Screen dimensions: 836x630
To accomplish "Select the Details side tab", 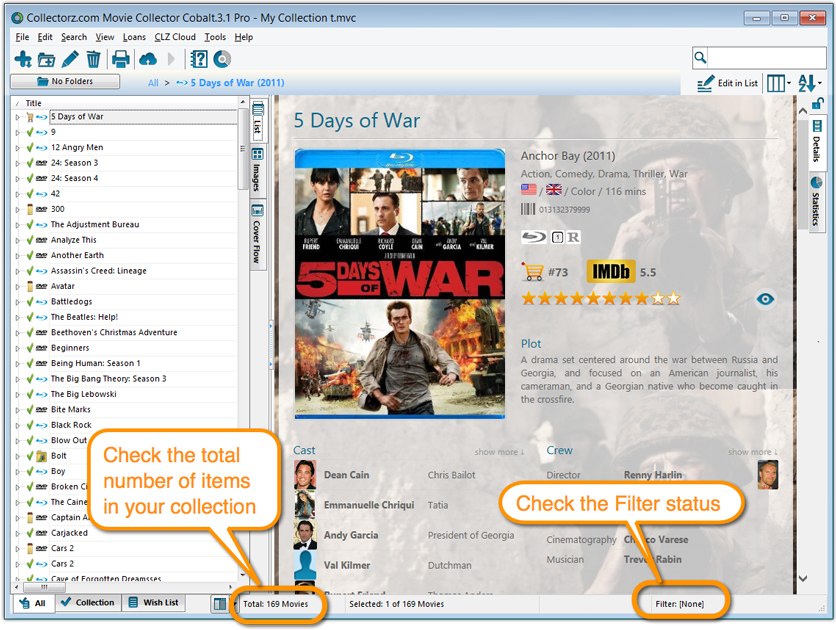I will point(816,141).
